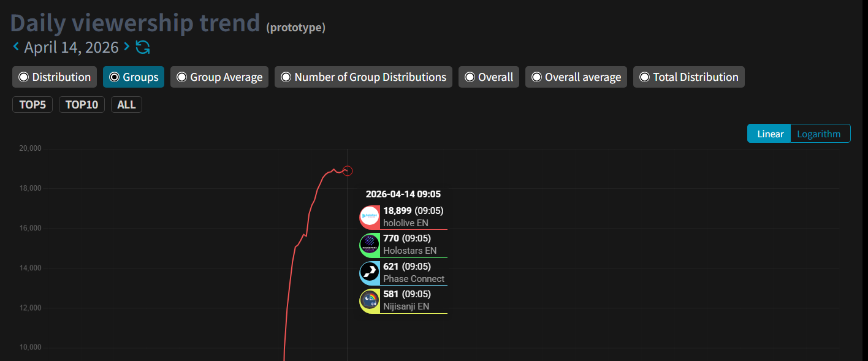Refresh the viewership data icon
The image size is (868, 361).
142,47
